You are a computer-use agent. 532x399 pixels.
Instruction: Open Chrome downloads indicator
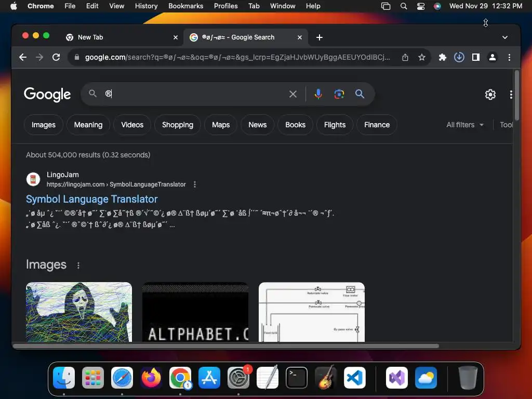tap(459, 57)
